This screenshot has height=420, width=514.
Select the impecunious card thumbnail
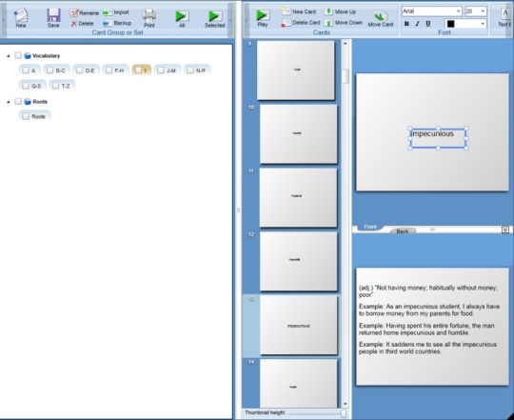[298, 325]
